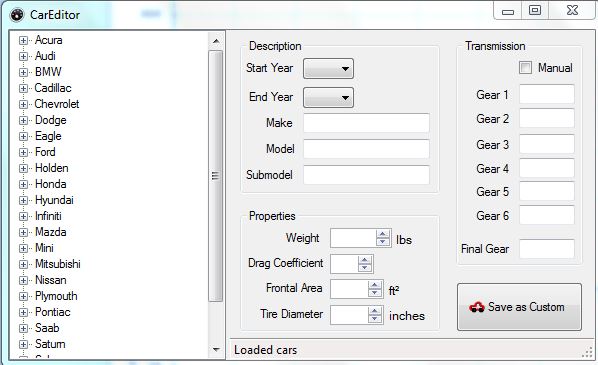The height and width of the screenshot is (365, 598).
Task: Expand the Cadillac tree node
Action: pyautogui.click(x=23, y=88)
